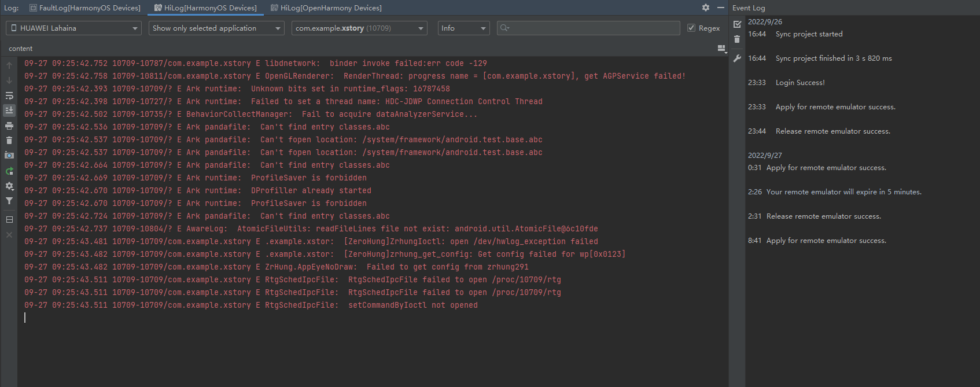
Task: Clear the Event Log with its trash icon
Action: [x=737, y=39]
